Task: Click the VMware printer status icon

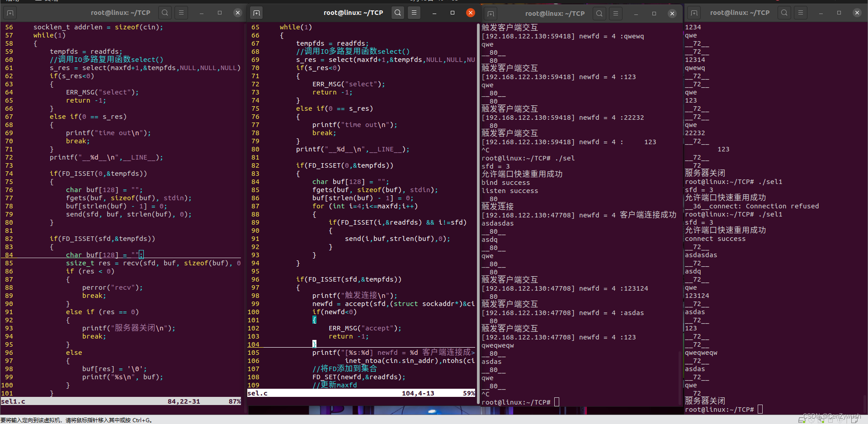Action: tap(831, 420)
